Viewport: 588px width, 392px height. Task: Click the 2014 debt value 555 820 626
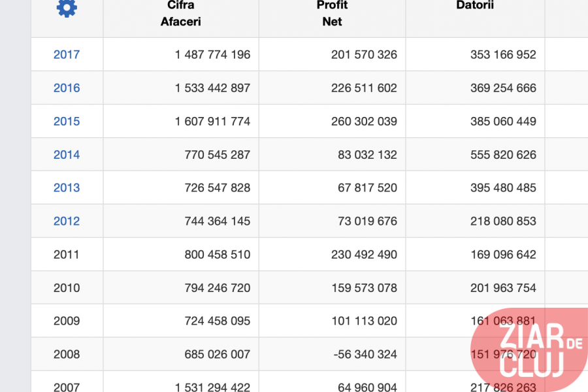click(x=503, y=155)
